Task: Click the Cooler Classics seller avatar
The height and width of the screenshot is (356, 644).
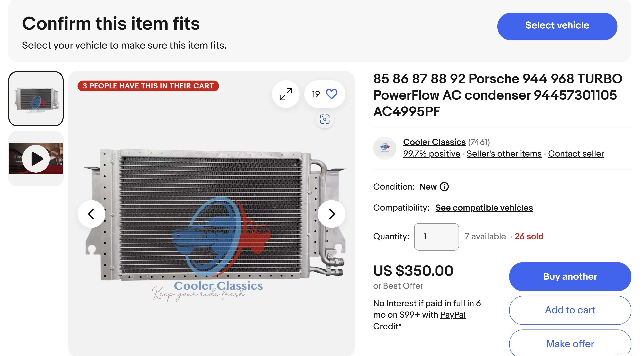Action: tap(384, 148)
